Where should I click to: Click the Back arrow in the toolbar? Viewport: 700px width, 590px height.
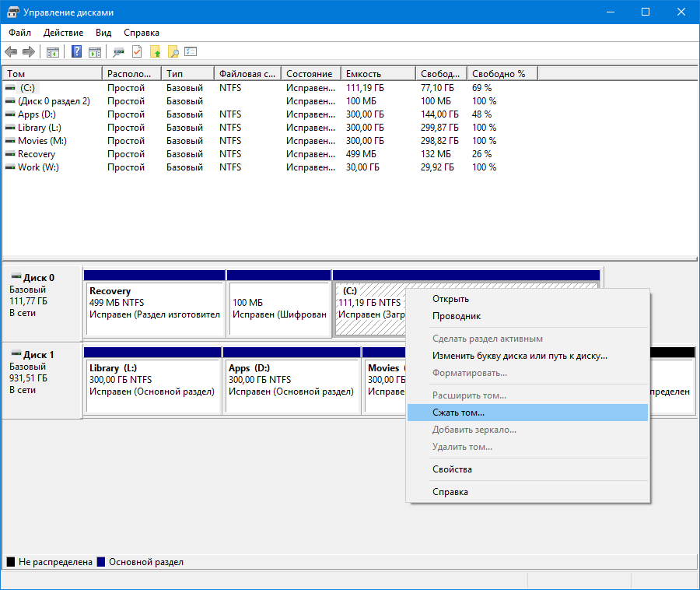[x=11, y=52]
